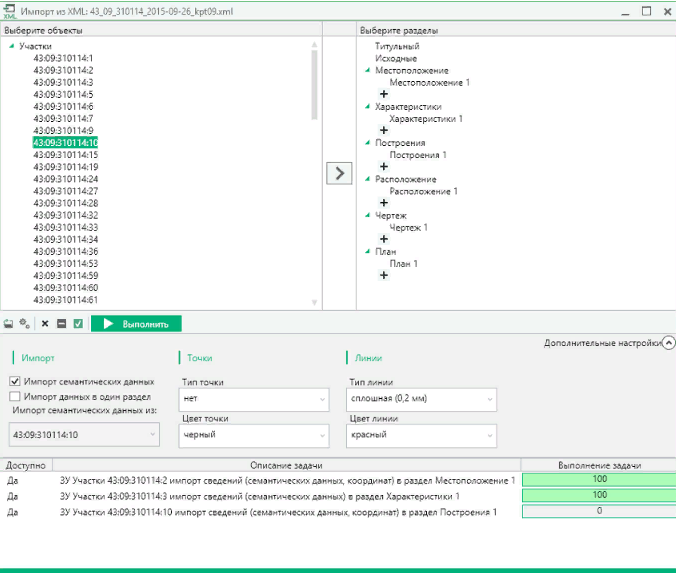Viewport: 676px width, 573px height.
Task: Uncheck Импорт семантических данных checkbox
Action: point(15,381)
